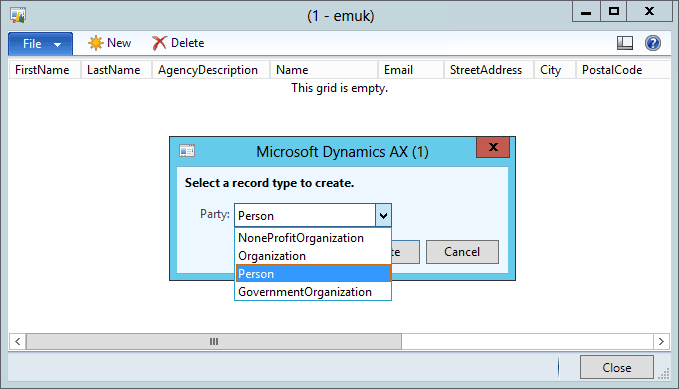Sort by FirstName column header
Image resolution: width=679 pixels, height=389 pixels.
(45, 70)
